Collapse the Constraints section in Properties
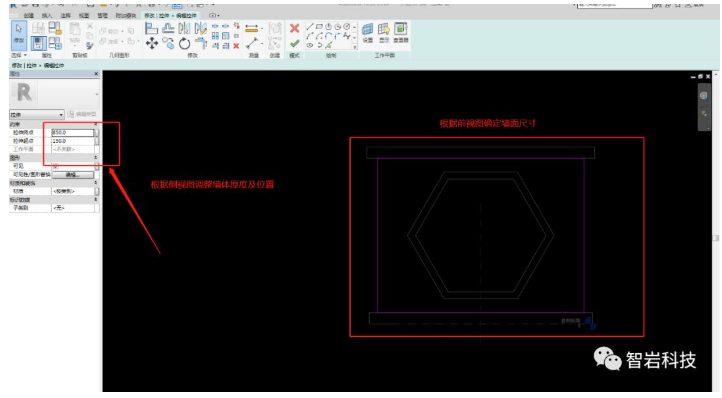The height and width of the screenshot is (398, 722). click(96, 124)
